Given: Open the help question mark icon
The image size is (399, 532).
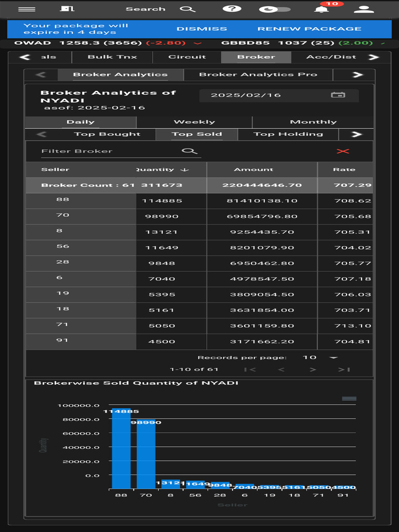Looking at the screenshot, I should click(232, 9).
